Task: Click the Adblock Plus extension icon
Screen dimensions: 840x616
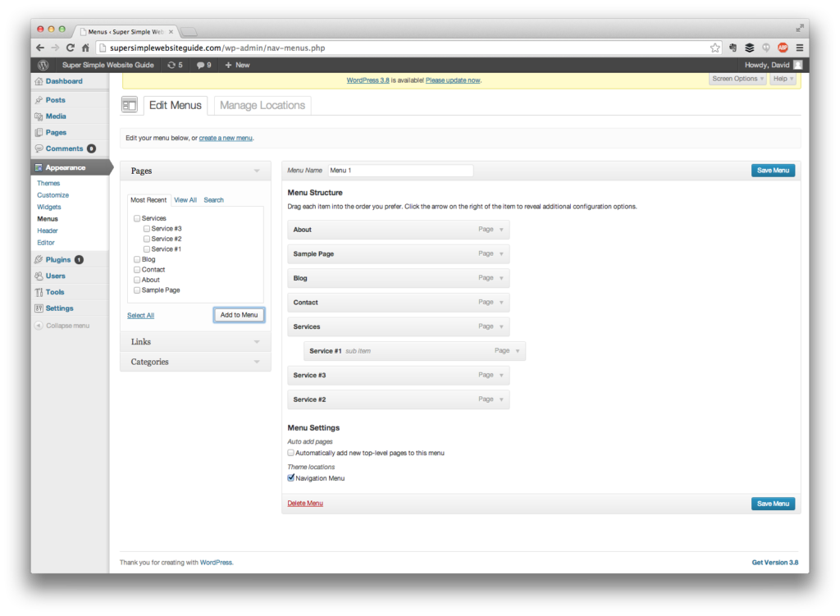Action: [783, 48]
